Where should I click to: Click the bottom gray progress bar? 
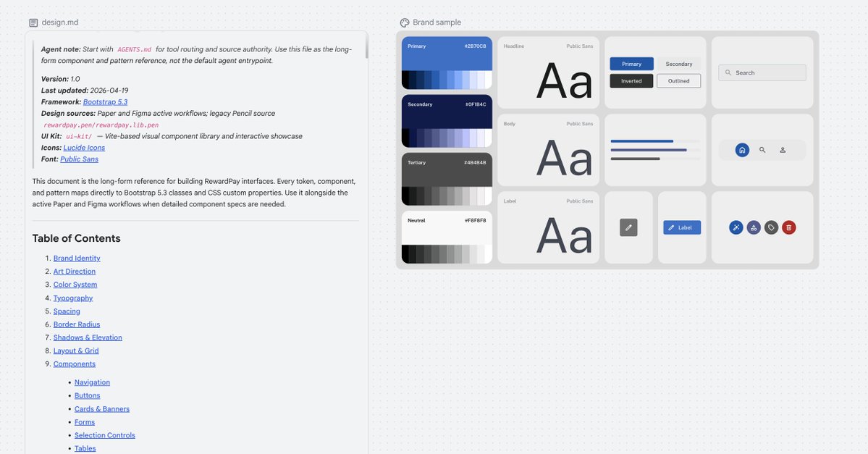pos(655,159)
